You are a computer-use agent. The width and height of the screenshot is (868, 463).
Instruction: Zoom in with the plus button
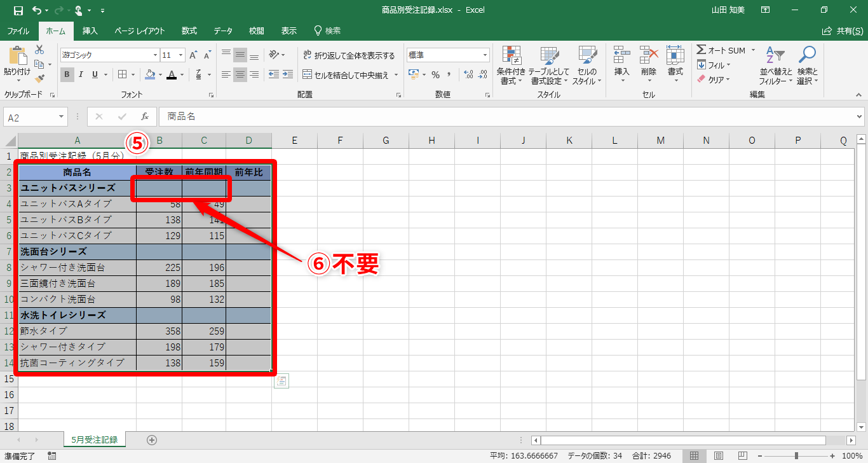832,455
